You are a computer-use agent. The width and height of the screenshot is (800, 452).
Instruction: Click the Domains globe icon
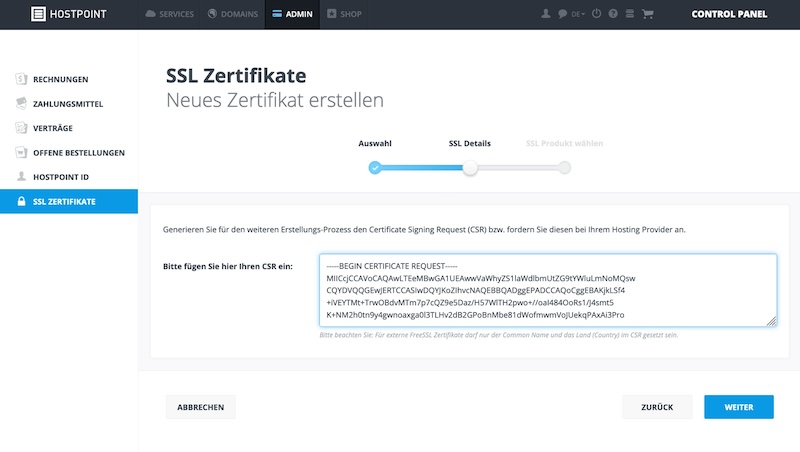[212, 14]
